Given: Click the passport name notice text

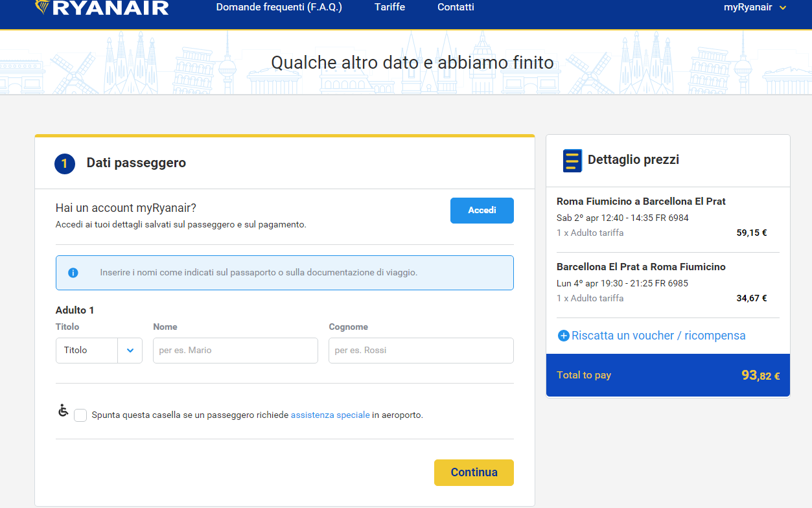Looking at the screenshot, I should (x=259, y=273).
